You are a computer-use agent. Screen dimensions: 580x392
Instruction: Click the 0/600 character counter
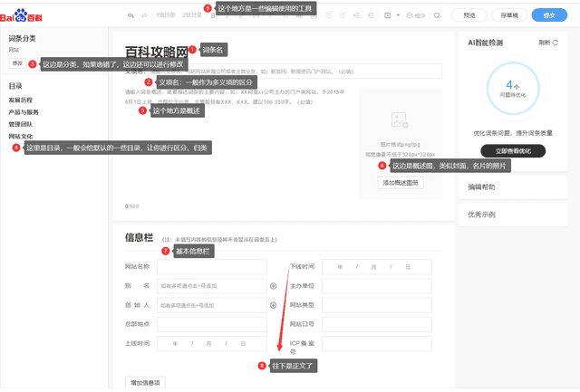point(131,206)
